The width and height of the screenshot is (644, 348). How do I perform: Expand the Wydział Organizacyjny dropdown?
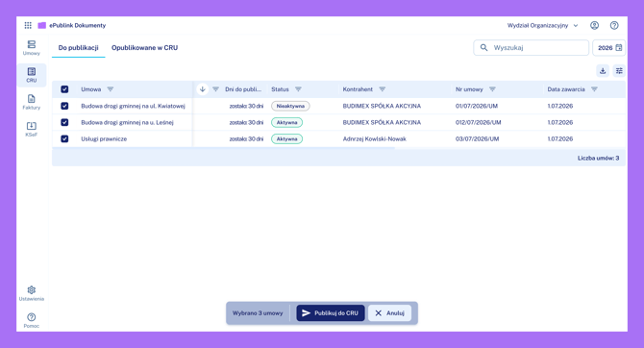click(542, 25)
